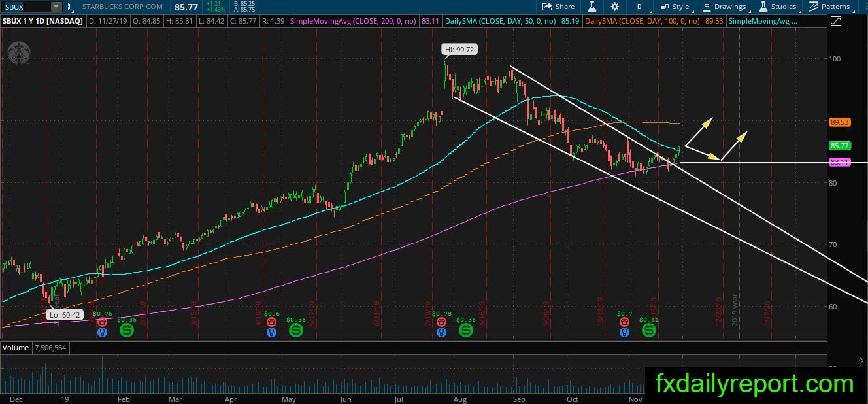868x404 pixels.
Task: Click the Aug label on time axis
Action: click(459, 398)
